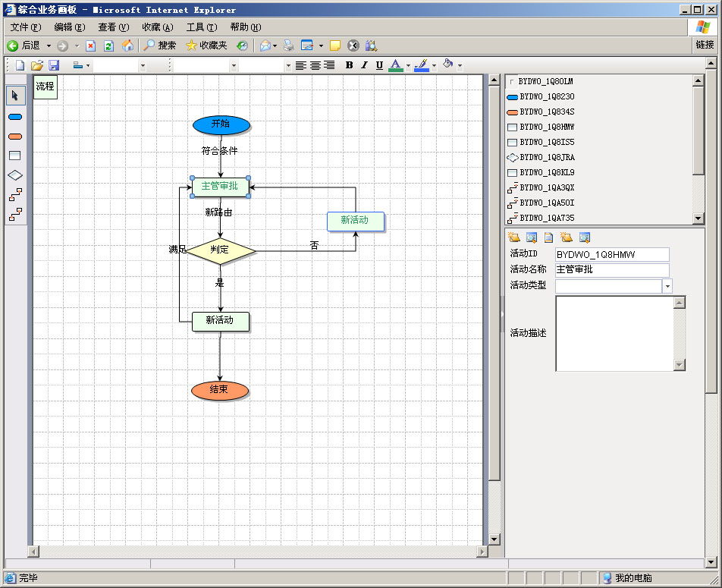Click the new blank document icon
Viewport: 722px width, 588px height.
(x=20, y=65)
